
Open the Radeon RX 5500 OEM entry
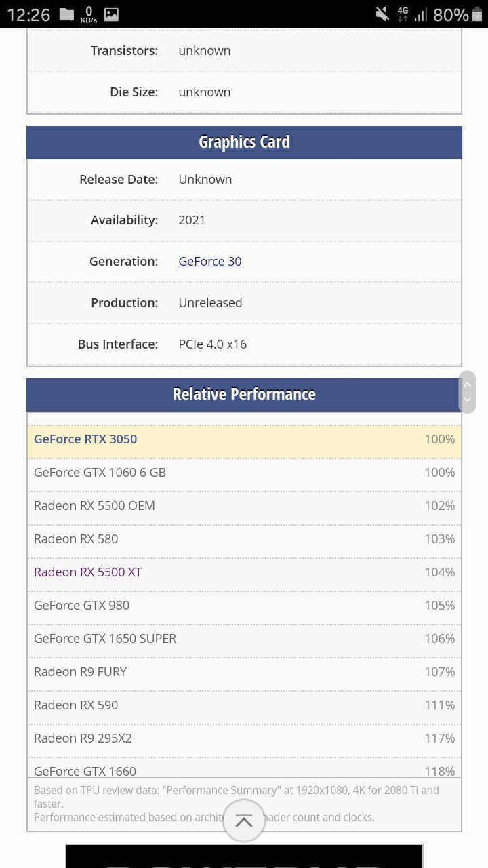pos(94,505)
